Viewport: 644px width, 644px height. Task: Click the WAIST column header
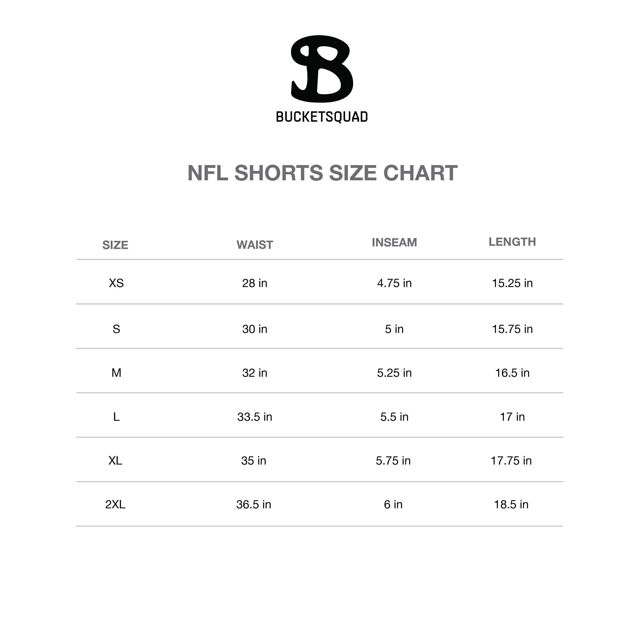[255, 245]
